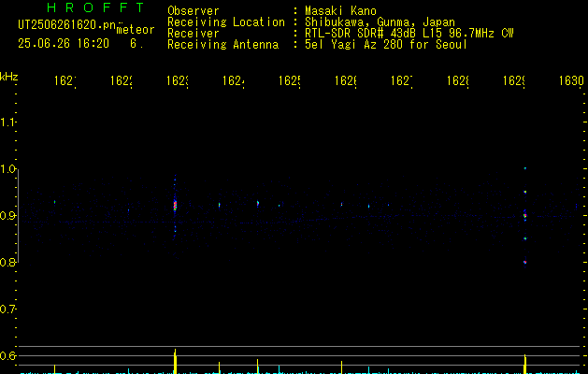Click the Receiver label
588x374 pixels.
click(194, 34)
